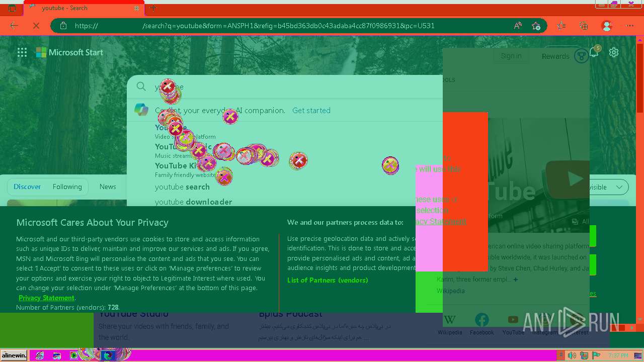Click the search magnifier icon

(x=141, y=86)
